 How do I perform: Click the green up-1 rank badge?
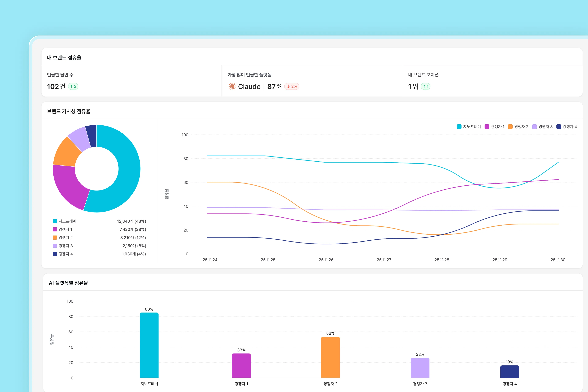click(x=426, y=87)
